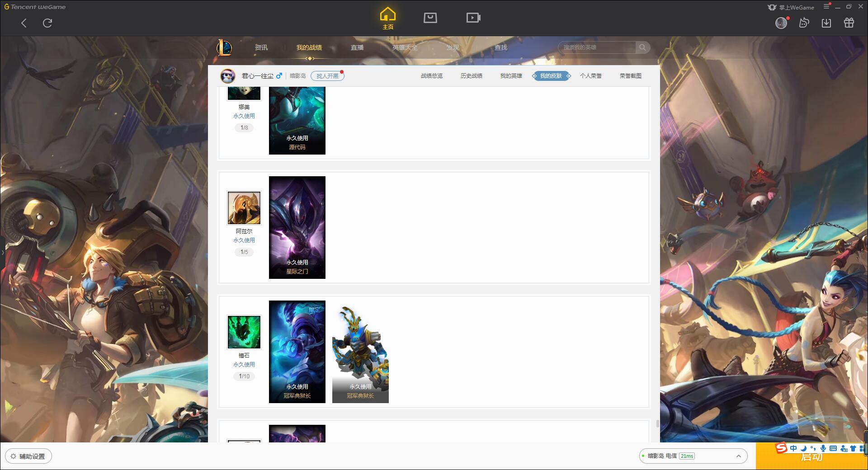The height and width of the screenshot is (470, 868).
Task: Click the 源代码 skin card
Action: tap(297, 121)
